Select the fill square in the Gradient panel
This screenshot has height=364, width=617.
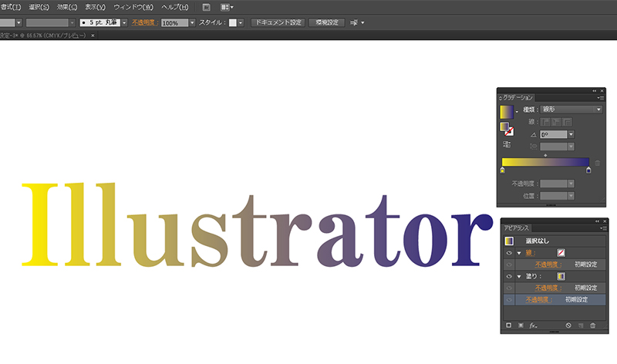click(x=504, y=126)
